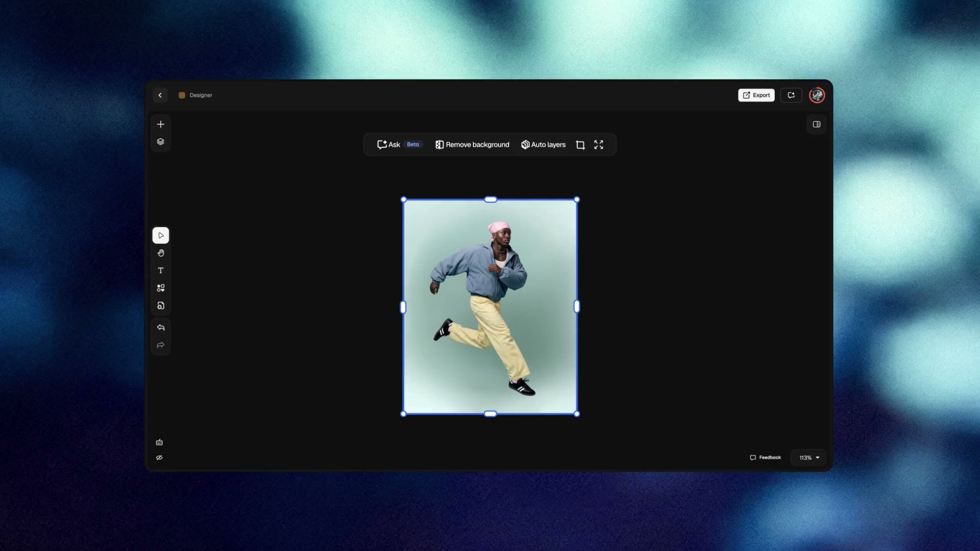Select the Text tool
The height and width of the screenshot is (551, 980).
click(x=161, y=270)
